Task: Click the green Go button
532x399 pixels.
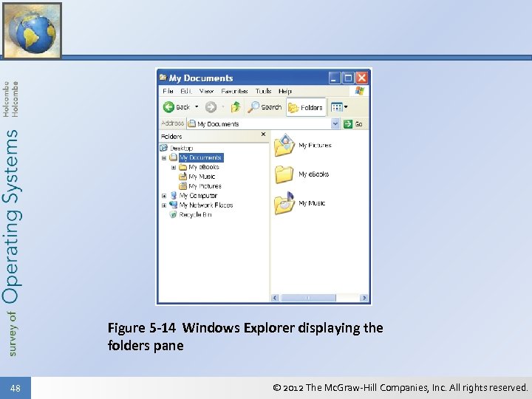Action: tap(353, 124)
